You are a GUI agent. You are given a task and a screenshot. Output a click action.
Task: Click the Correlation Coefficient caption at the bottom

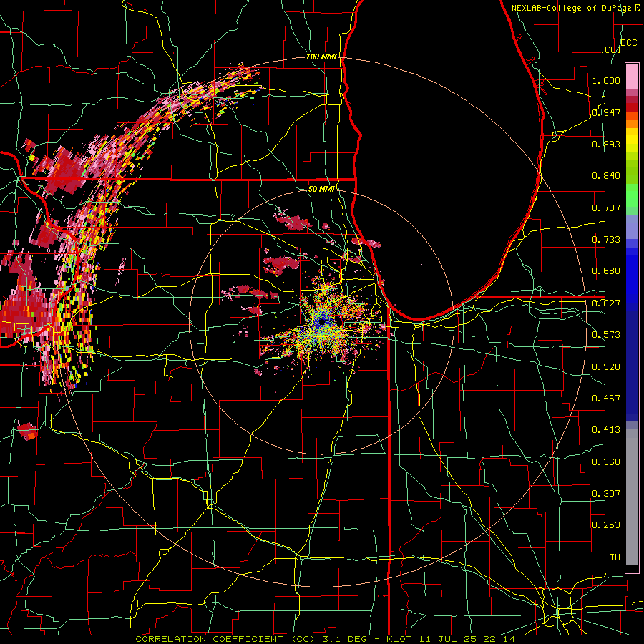tap(325, 639)
